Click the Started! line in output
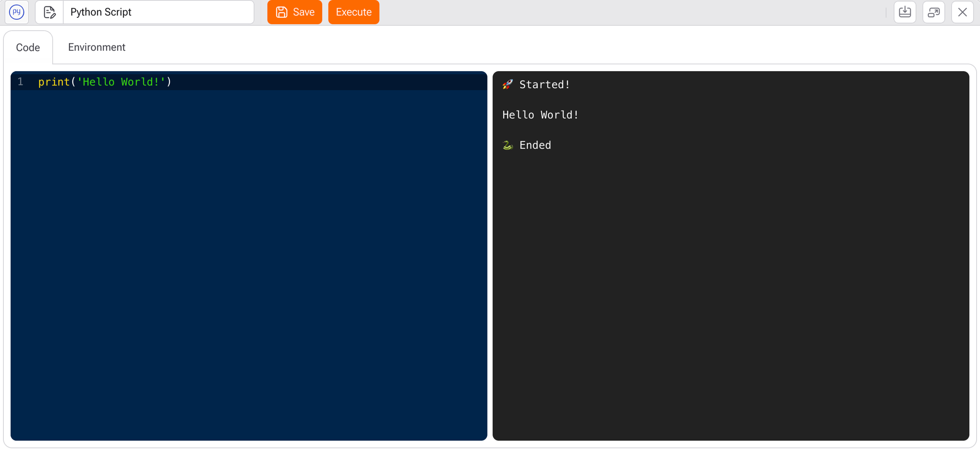This screenshot has width=980, height=449. (x=544, y=84)
